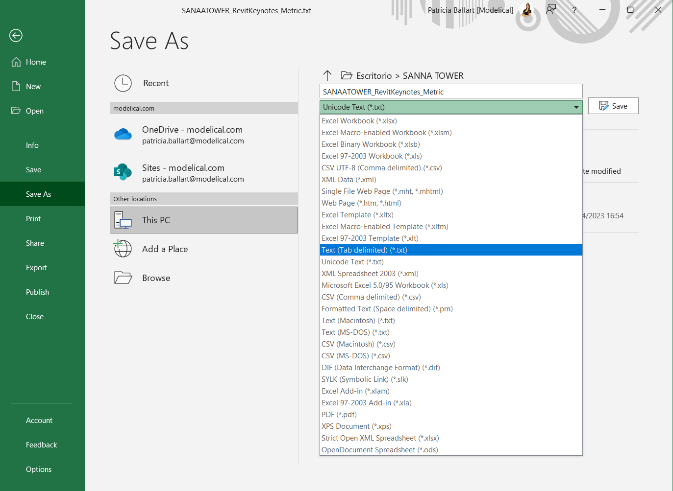The width and height of the screenshot is (673, 491).
Task: Click the Help question mark icon
Action: point(574,10)
